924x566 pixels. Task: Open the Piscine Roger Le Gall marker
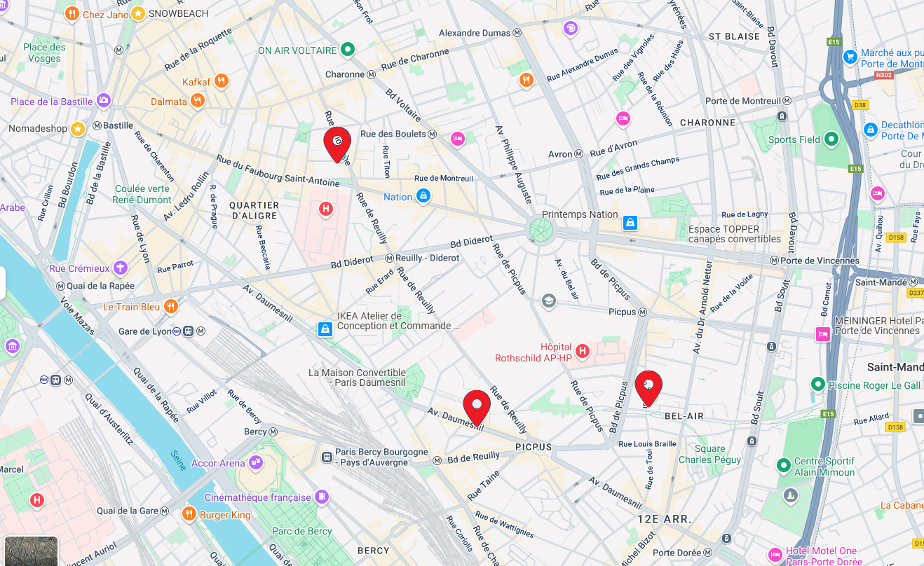point(817,385)
